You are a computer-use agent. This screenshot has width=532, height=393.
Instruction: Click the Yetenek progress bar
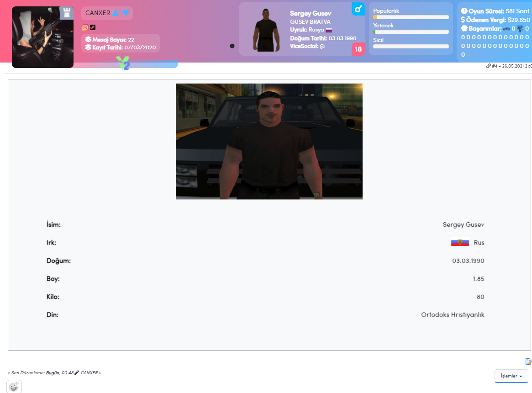tap(411, 32)
